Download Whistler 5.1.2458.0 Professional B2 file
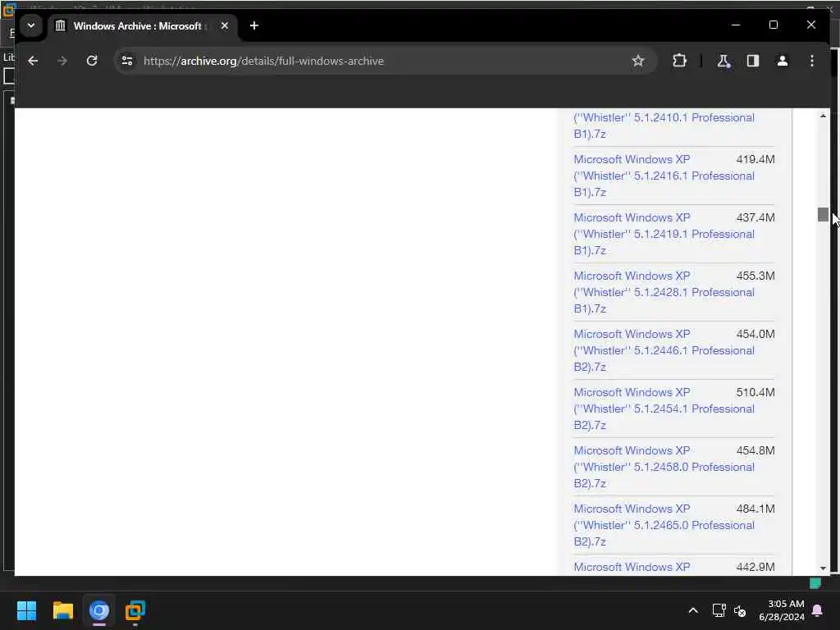The height and width of the screenshot is (630, 840). (664, 467)
